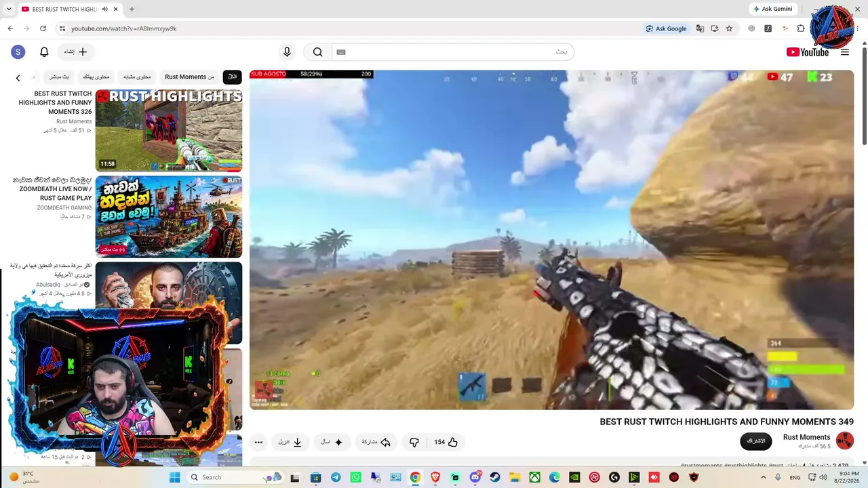Go to the YouTube home logo
This screenshot has width=868, height=488.
808,52
